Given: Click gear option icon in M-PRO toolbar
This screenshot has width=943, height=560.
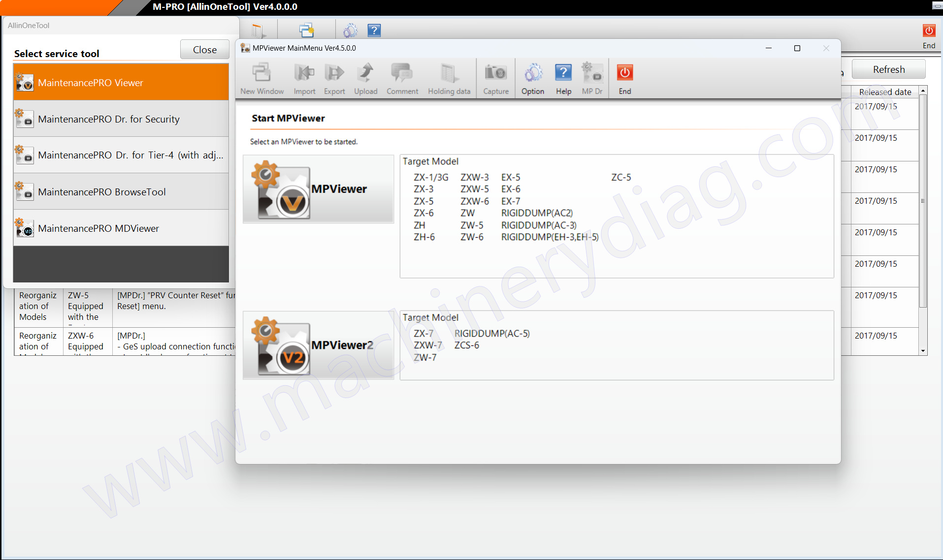Looking at the screenshot, I should [350, 31].
